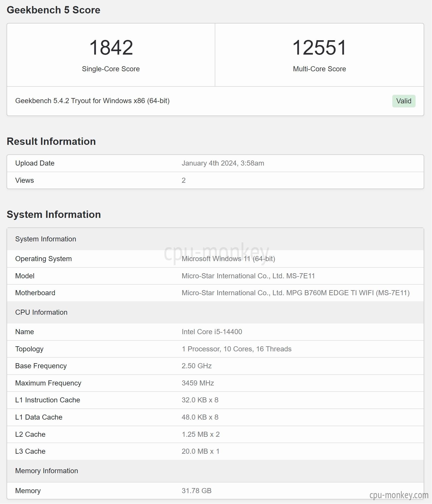Click the Geekbench 5 Score heading

point(53,10)
